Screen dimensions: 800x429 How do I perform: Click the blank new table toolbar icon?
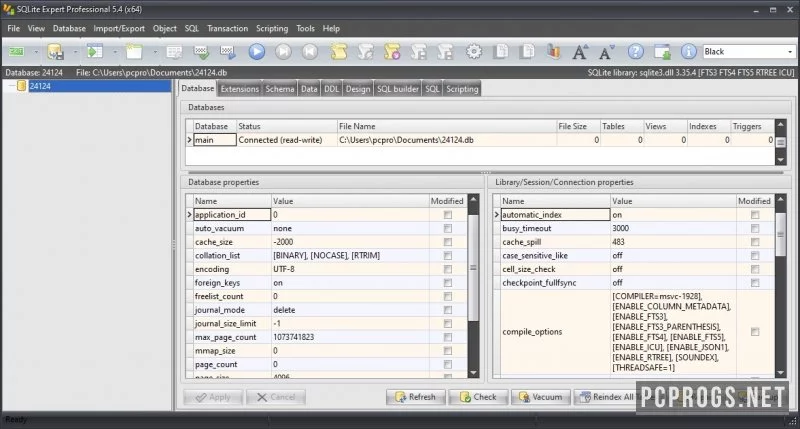tap(134, 52)
